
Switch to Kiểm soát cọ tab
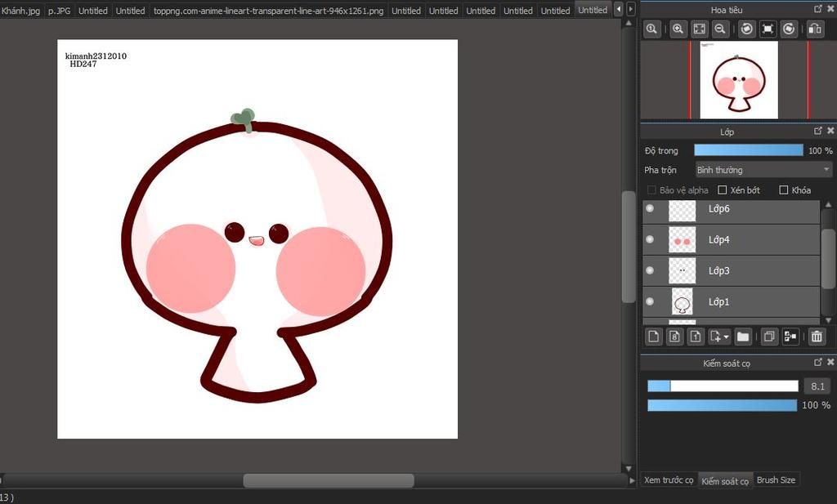(725, 480)
